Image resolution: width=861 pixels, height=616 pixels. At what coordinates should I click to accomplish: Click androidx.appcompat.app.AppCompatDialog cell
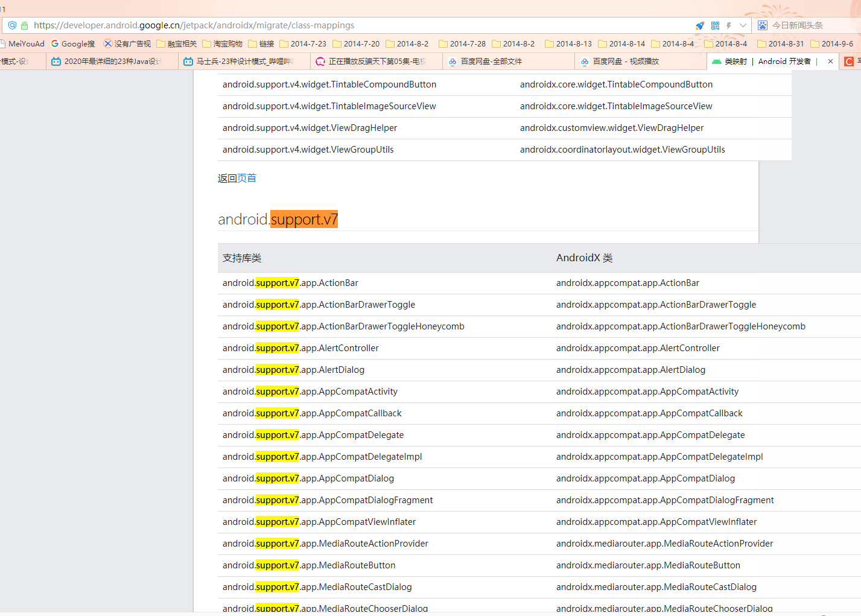pos(646,478)
